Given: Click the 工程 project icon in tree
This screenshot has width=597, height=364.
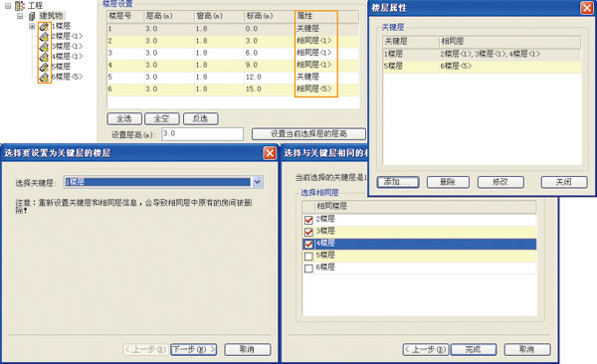Looking at the screenshot, I should click(20, 6).
